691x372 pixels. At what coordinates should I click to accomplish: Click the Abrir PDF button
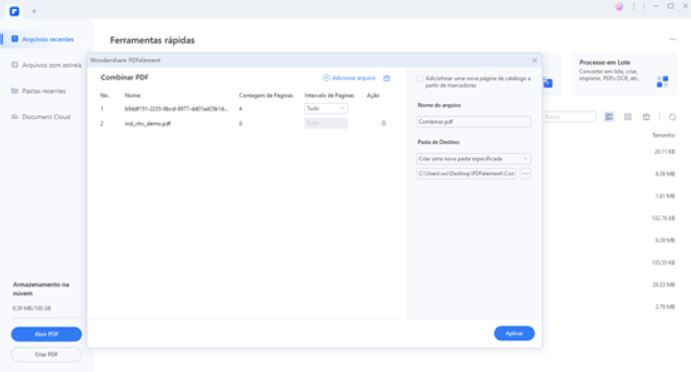(x=46, y=334)
